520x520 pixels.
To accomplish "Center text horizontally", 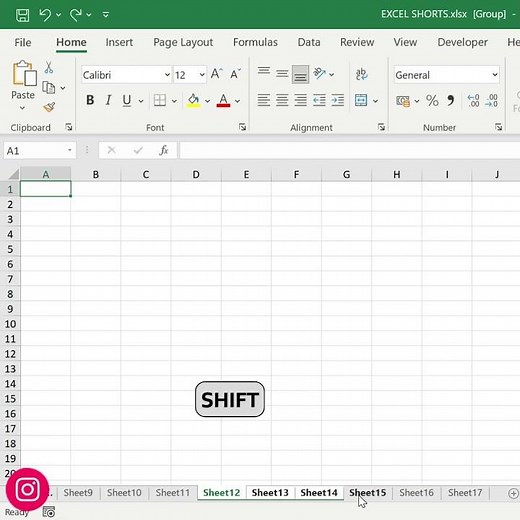I will pos(282,100).
